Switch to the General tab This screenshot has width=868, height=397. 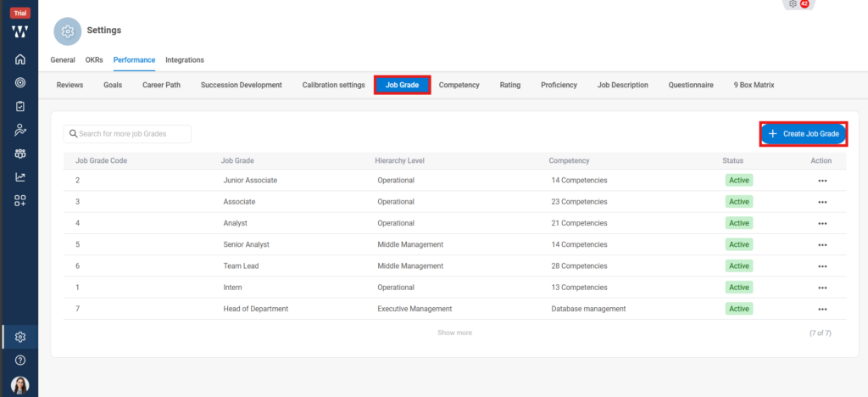point(63,59)
